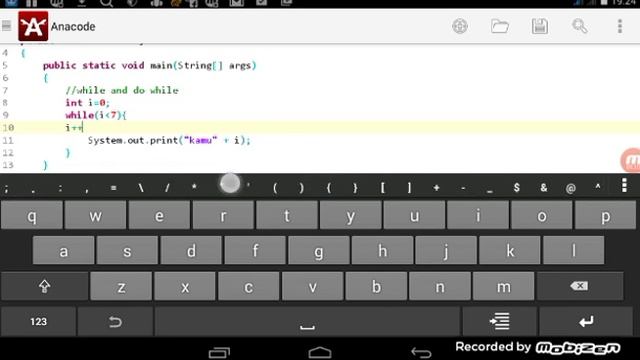Insert asterisk from symbol row
Screen dimensions: 640x360
click(194, 188)
